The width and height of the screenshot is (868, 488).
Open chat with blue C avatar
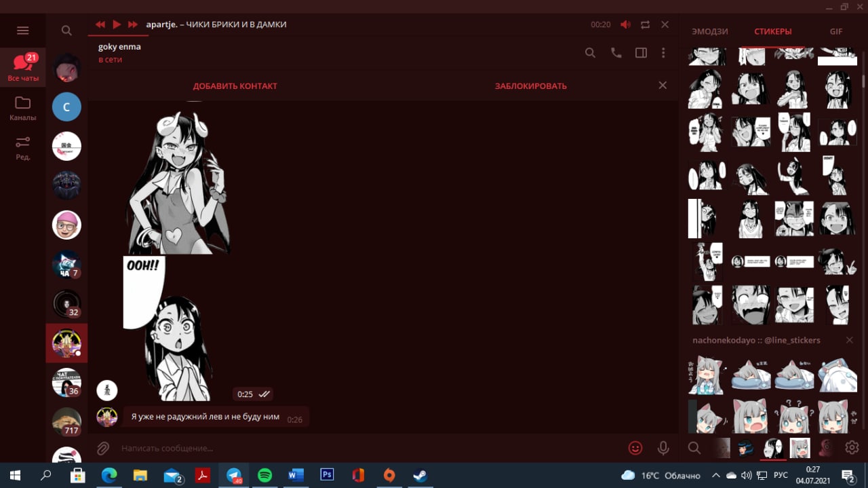pyautogui.click(x=66, y=107)
